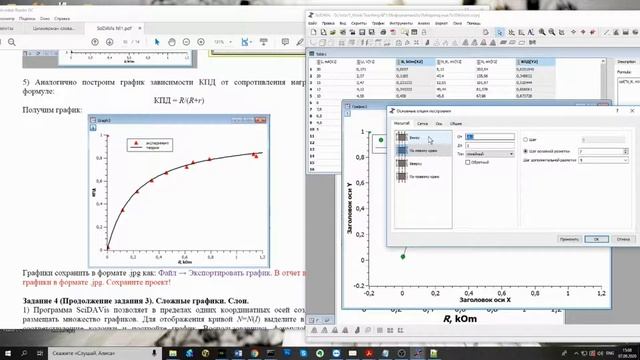Click the Acrobat page number field
This screenshot has width=640, height=360.
click(x=125, y=42)
